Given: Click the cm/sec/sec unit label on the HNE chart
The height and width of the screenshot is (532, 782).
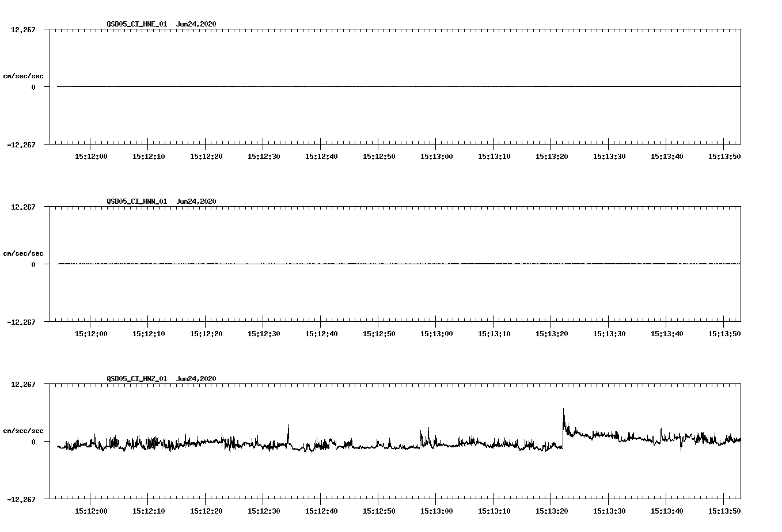Looking at the screenshot, I should coord(23,76).
